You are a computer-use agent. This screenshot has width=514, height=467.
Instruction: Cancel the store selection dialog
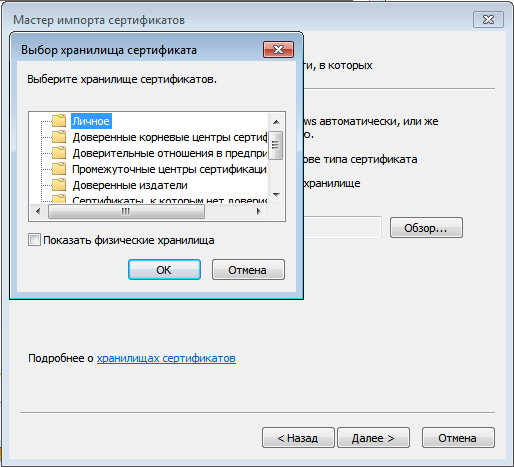click(x=248, y=269)
